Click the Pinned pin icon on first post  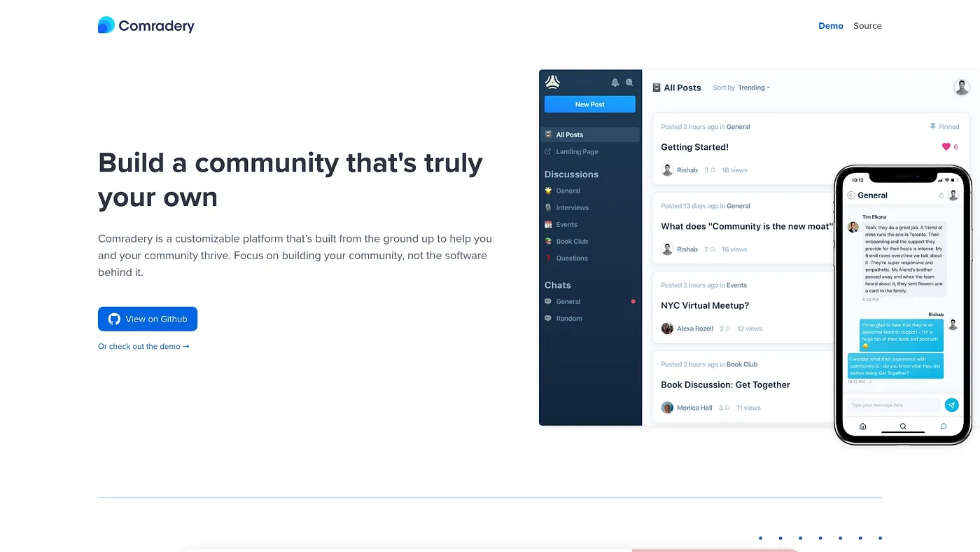point(932,127)
